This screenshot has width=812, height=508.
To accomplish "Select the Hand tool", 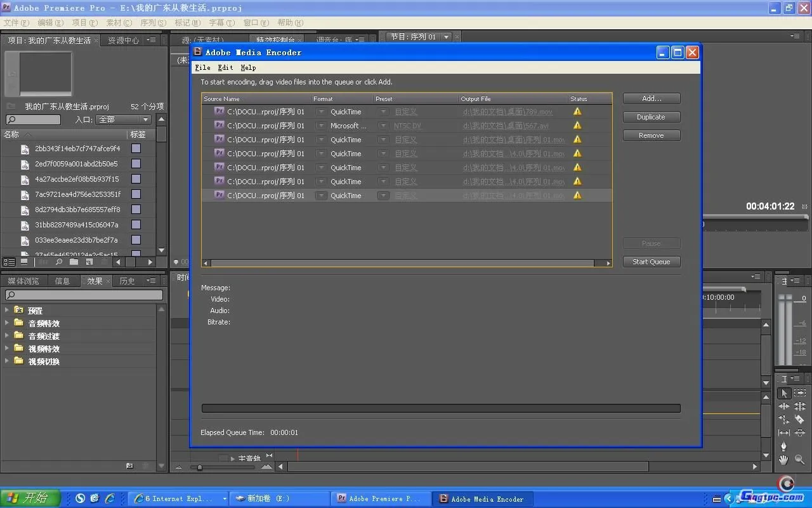I will (x=784, y=460).
